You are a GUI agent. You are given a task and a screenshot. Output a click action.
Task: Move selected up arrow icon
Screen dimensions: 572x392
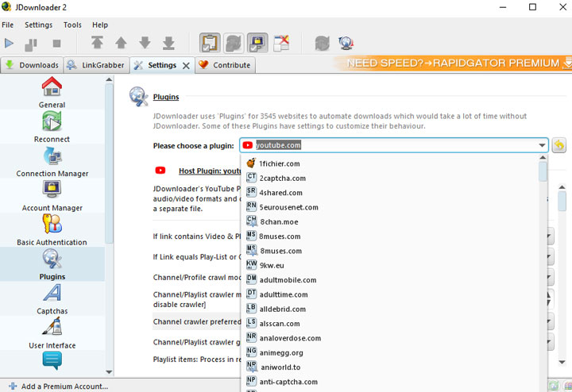(121, 43)
